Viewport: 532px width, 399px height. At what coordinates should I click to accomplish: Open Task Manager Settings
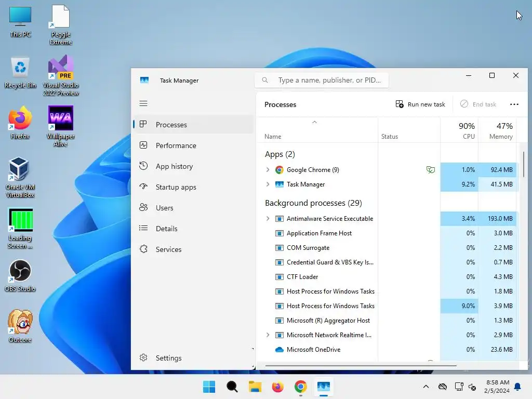tap(194, 357)
